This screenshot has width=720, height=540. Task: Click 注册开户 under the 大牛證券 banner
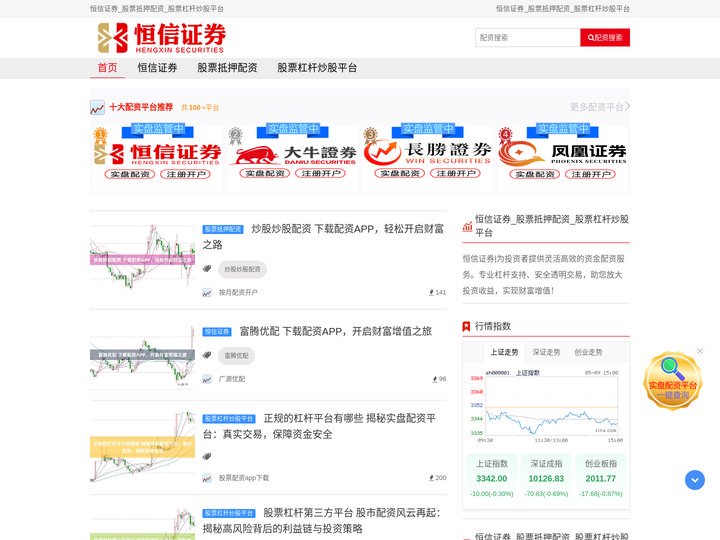click(x=321, y=174)
